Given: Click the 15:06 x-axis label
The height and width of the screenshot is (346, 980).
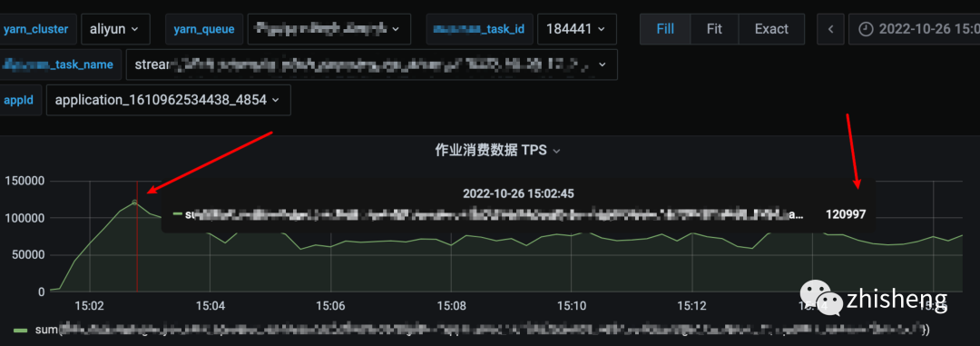Looking at the screenshot, I should point(330,306).
